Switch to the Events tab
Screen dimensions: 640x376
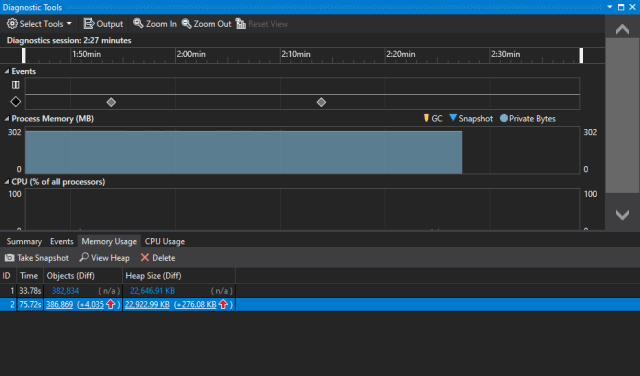[62, 242]
